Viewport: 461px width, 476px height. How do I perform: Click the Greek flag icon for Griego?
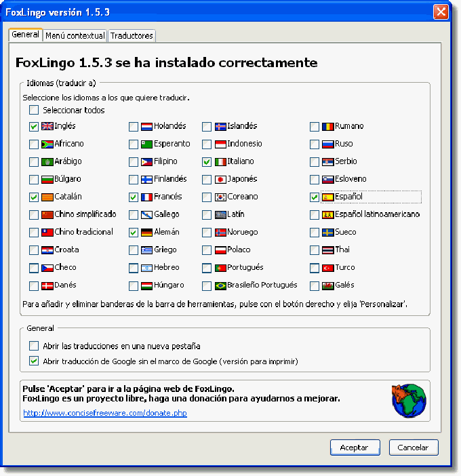146,250
